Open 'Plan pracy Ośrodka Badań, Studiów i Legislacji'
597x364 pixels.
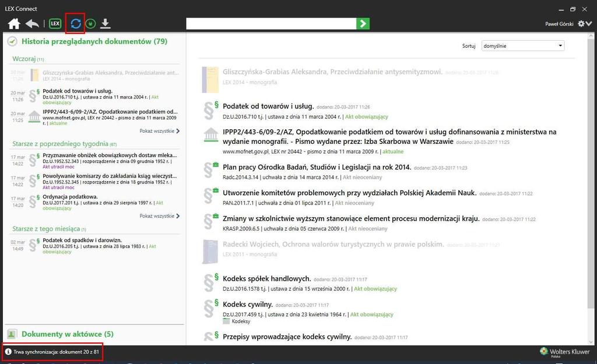317,167
